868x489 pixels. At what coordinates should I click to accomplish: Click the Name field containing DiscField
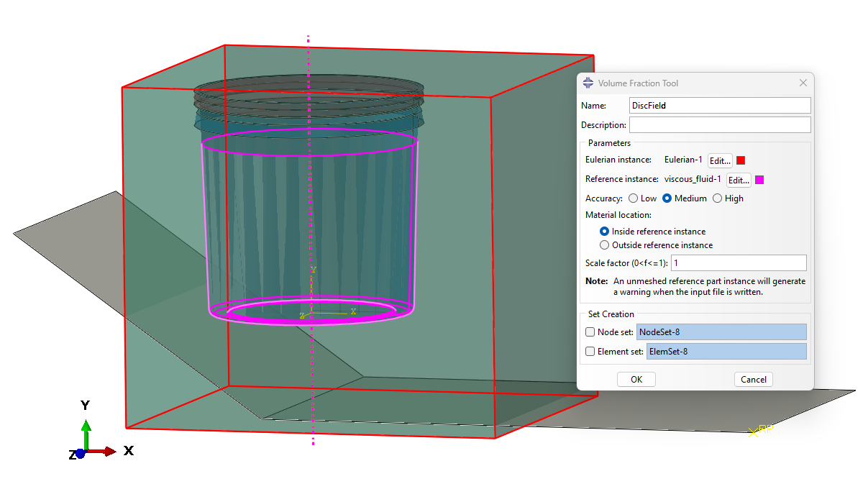pyautogui.click(x=719, y=106)
